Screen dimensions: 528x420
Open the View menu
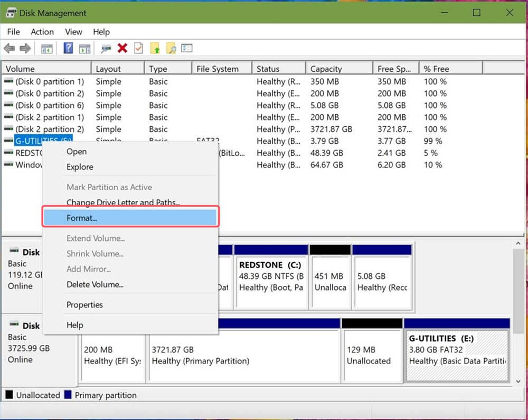click(73, 32)
